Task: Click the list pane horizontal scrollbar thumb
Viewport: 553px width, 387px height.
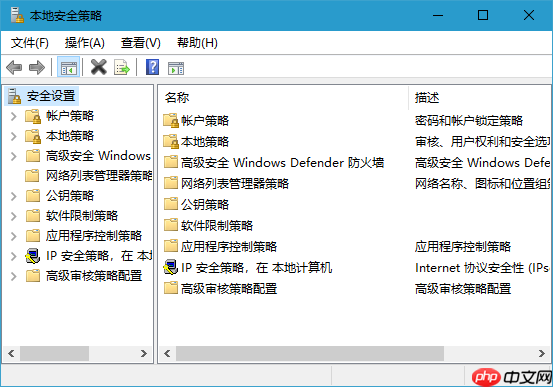Action: coord(310,353)
